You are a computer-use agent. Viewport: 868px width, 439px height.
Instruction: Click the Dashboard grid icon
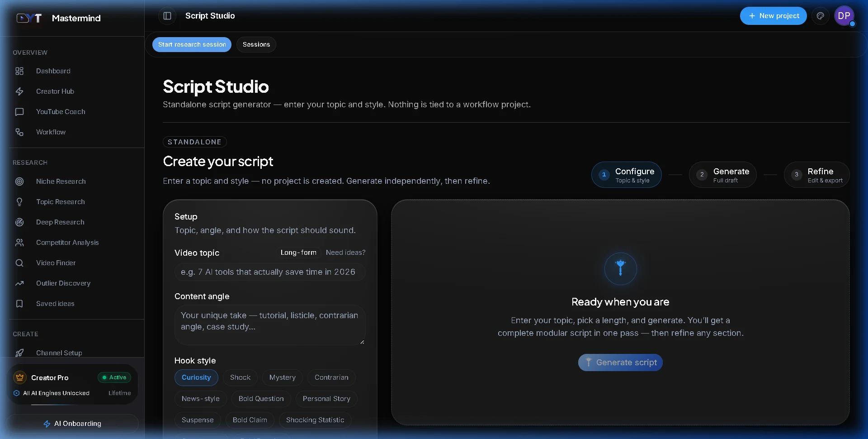pos(19,71)
